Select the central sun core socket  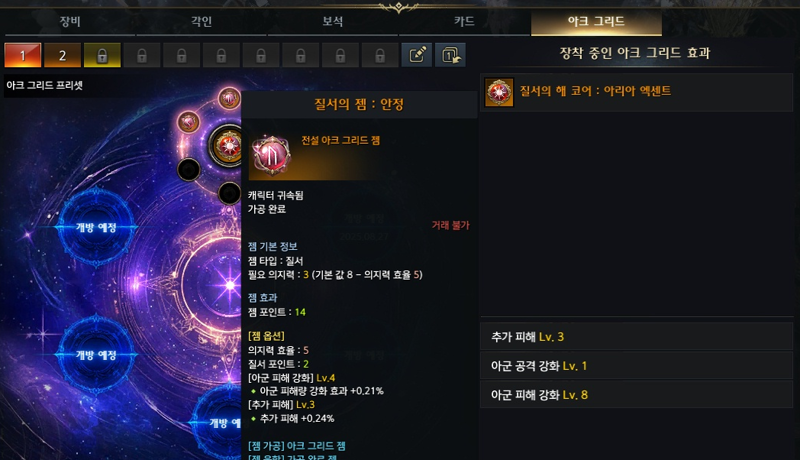[x=227, y=146]
